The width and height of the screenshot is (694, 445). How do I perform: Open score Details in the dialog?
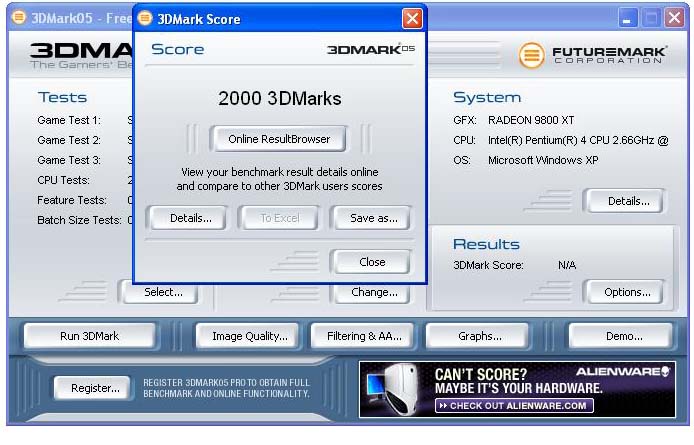[x=190, y=218]
